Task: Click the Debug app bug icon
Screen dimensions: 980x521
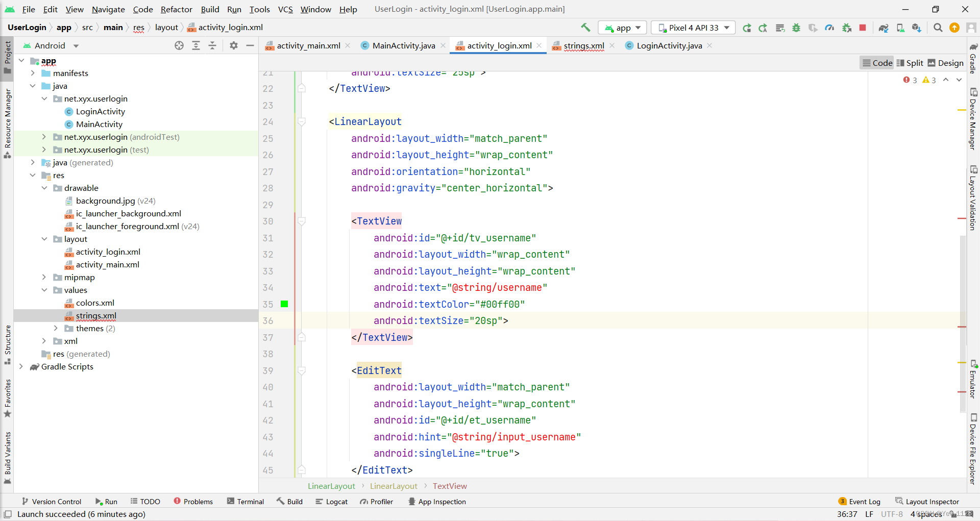Action: (x=796, y=28)
